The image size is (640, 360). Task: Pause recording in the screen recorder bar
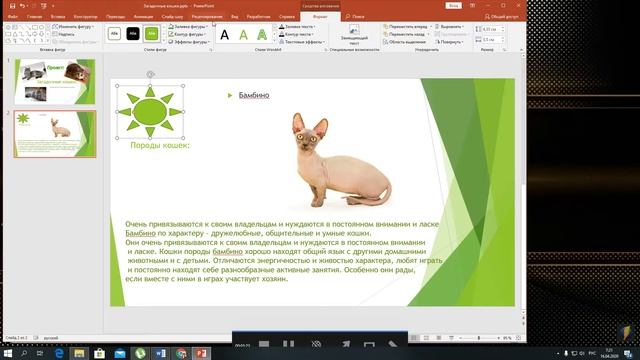(289, 344)
